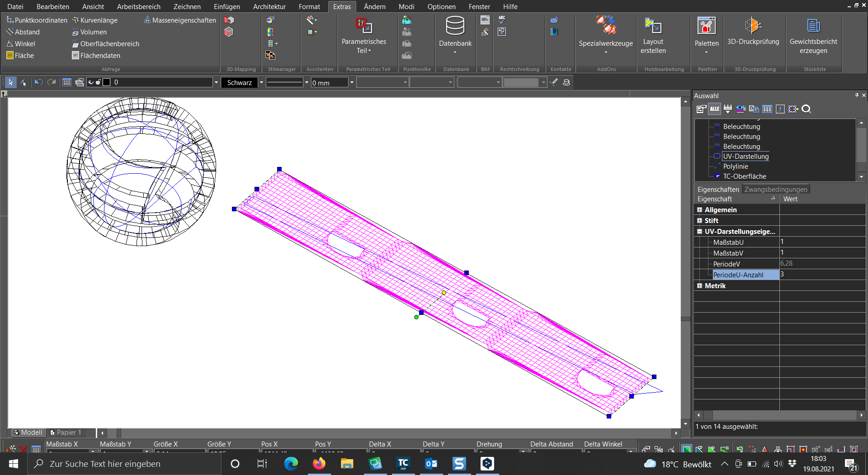Screen dimensions: 868x475
Task: Sort by the Eigenschaft column header
Action: tap(736, 199)
